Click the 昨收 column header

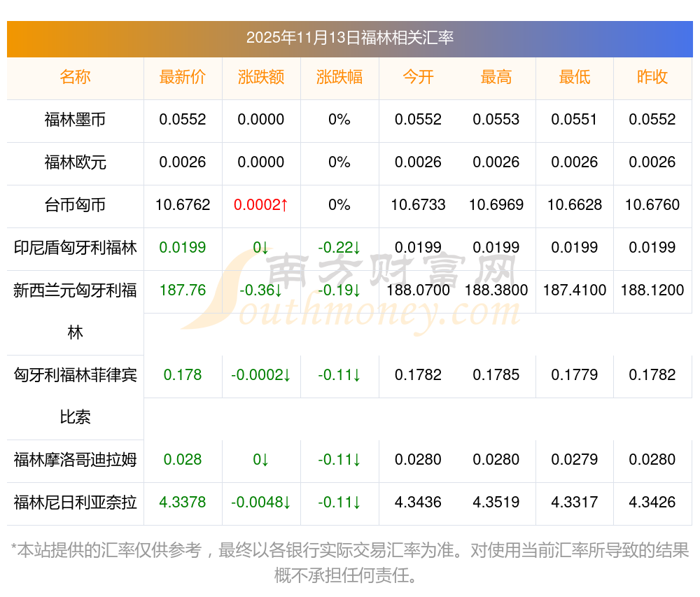tap(652, 77)
